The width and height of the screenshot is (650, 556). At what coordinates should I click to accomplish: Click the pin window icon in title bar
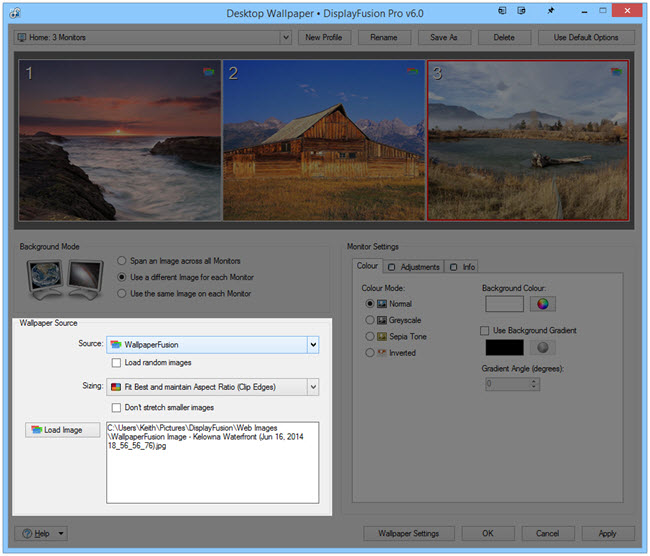click(x=551, y=11)
